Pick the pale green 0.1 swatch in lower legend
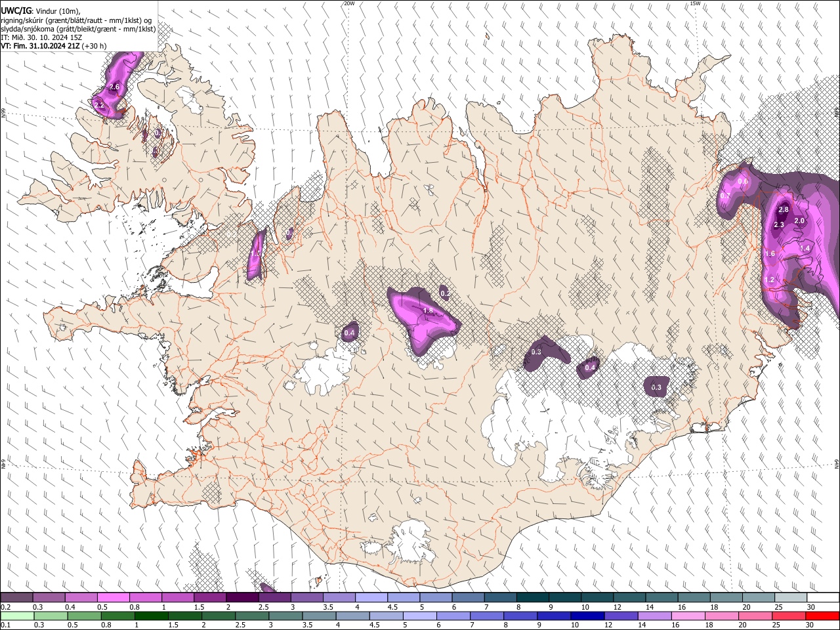 coord(17,616)
